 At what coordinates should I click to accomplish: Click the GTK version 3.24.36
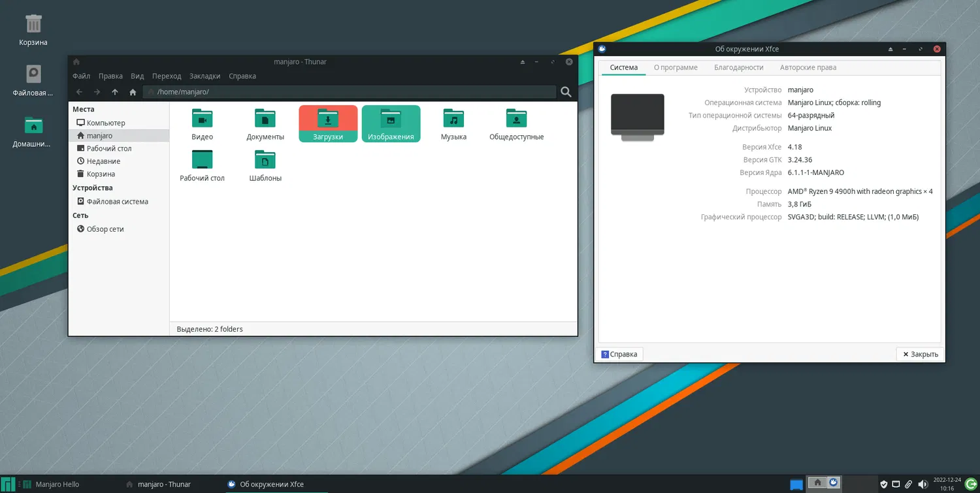point(800,160)
